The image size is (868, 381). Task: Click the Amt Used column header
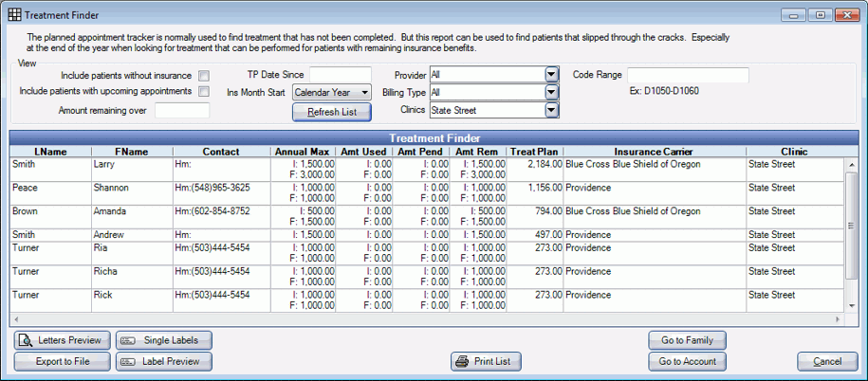click(x=364, y=152)
